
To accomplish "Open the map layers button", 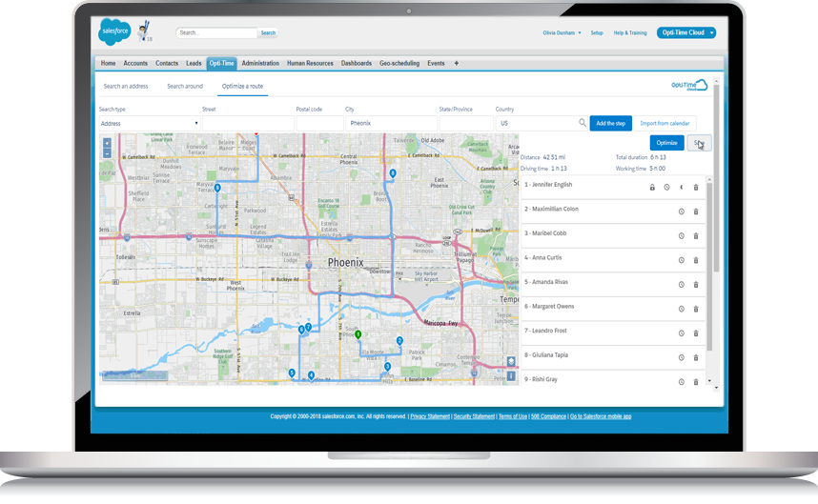I will [x=511, y=362].
